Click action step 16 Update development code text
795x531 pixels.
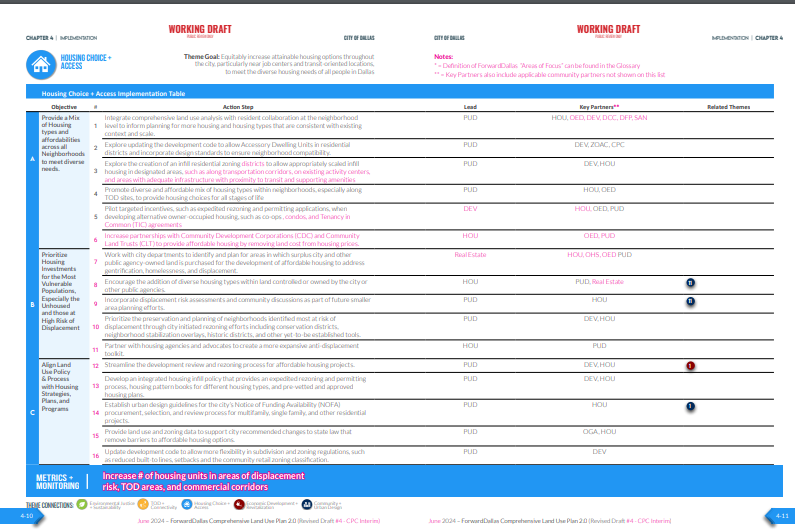coord(234,455)
